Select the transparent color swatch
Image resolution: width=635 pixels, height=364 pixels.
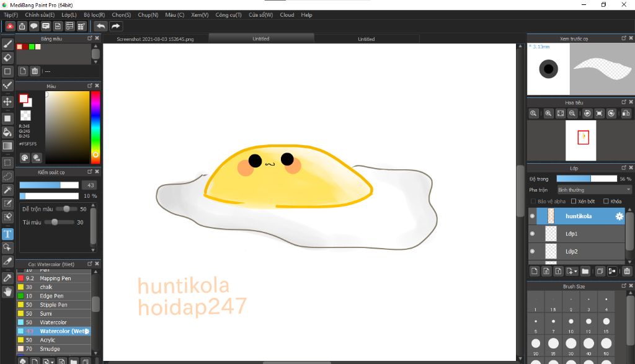pyautogui.click(x=25, y=115)
